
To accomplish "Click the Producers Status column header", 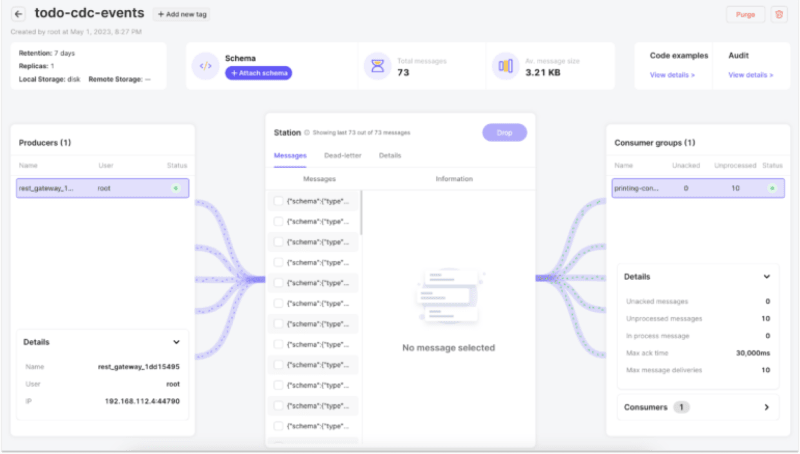I will click(x=177, y=165).
